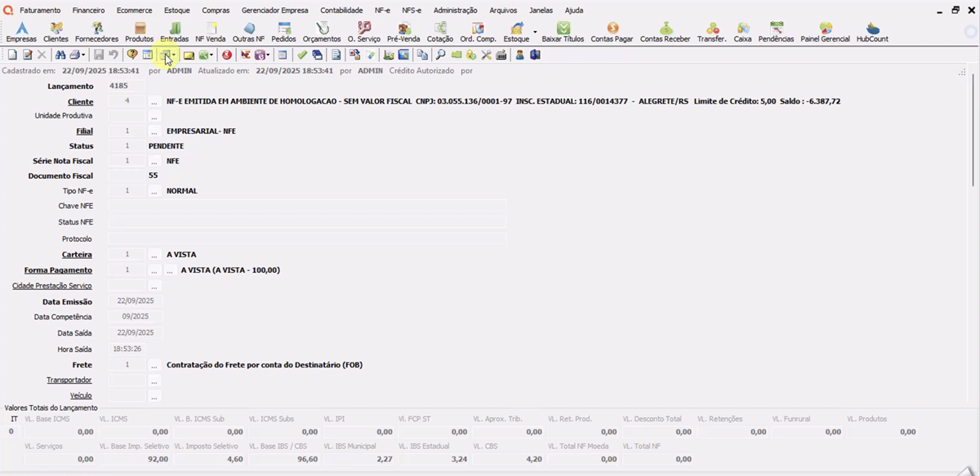This screenshot has height=476, width=980.
Task: Expand the printer icon dropdown arrow
Action: tap(83, 56)
